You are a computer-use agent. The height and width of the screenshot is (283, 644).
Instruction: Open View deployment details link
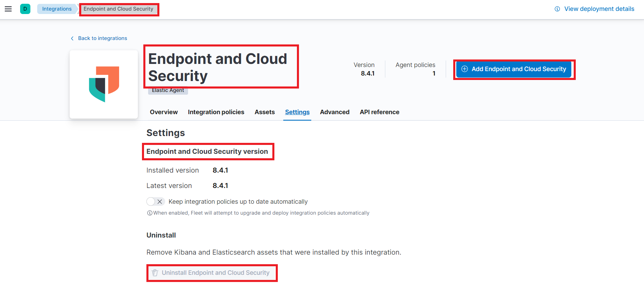tap(599, 9)
